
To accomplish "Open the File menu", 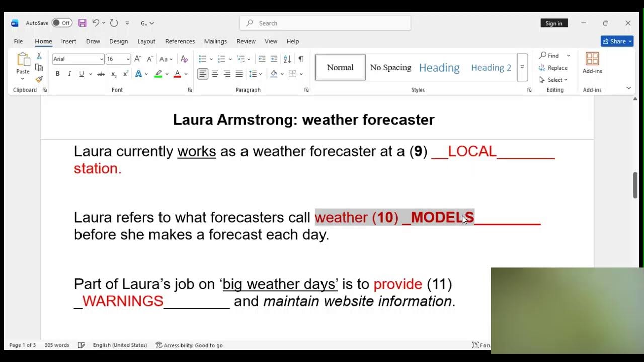I will pos(18,41).
